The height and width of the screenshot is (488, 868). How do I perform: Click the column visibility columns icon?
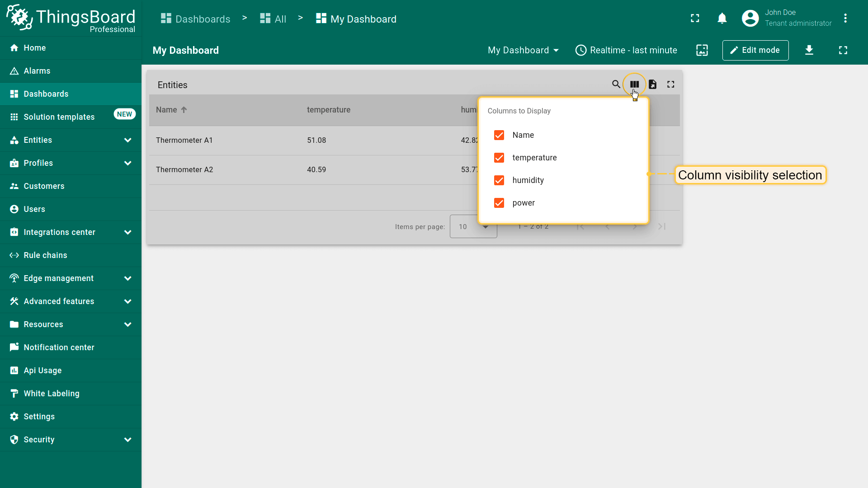[634, 84]
